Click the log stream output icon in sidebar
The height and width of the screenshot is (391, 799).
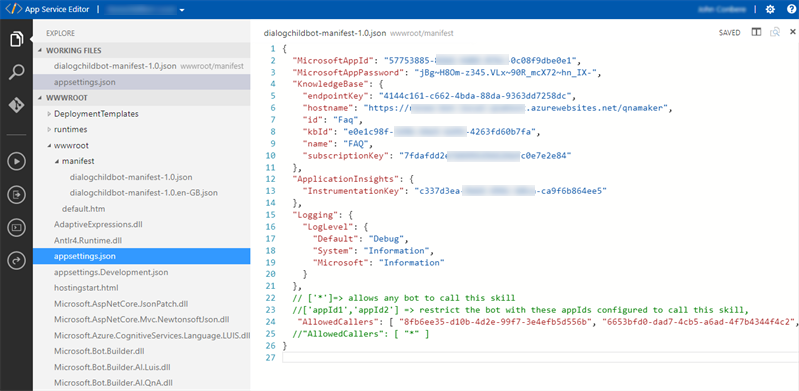point(16,194)
